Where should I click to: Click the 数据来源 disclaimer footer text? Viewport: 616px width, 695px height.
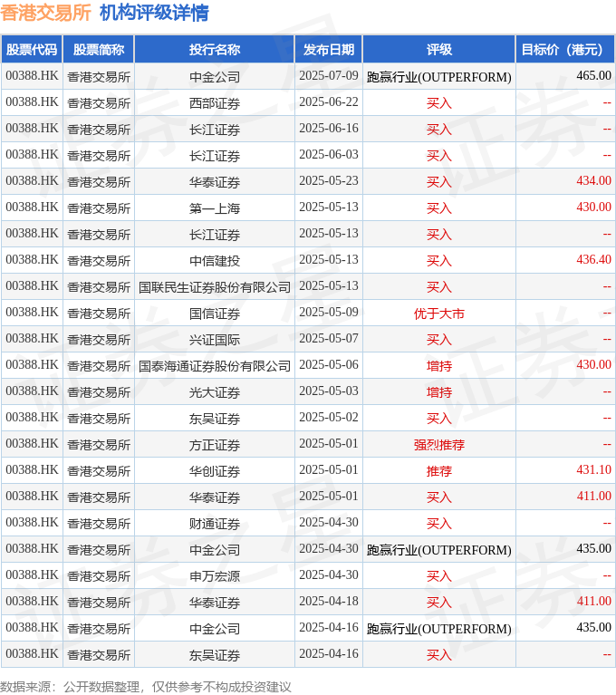(x=145, y=687)
